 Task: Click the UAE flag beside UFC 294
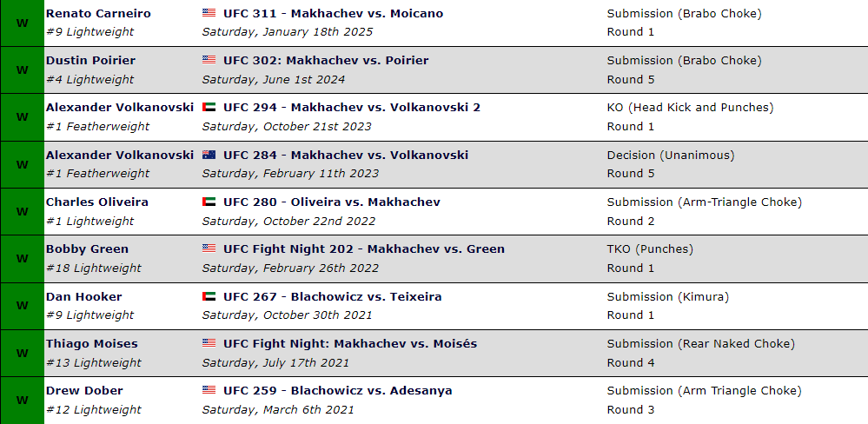point(209,107)
